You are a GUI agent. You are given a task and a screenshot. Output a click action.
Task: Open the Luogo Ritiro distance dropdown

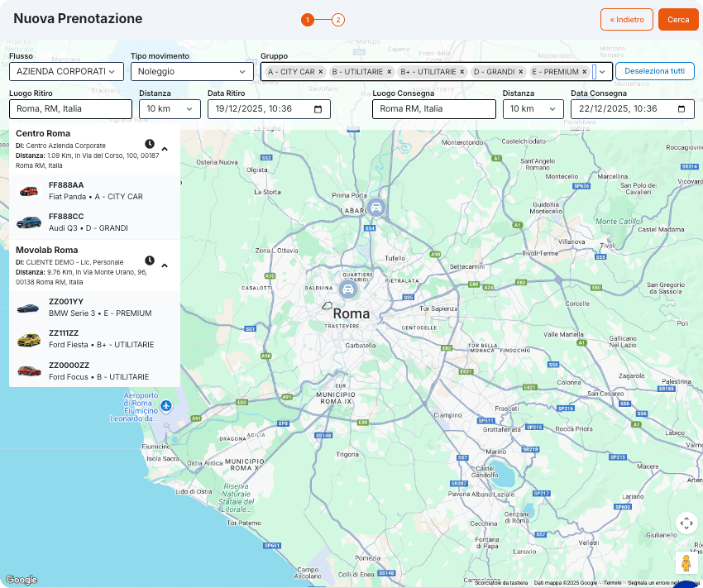click(170, 109)
